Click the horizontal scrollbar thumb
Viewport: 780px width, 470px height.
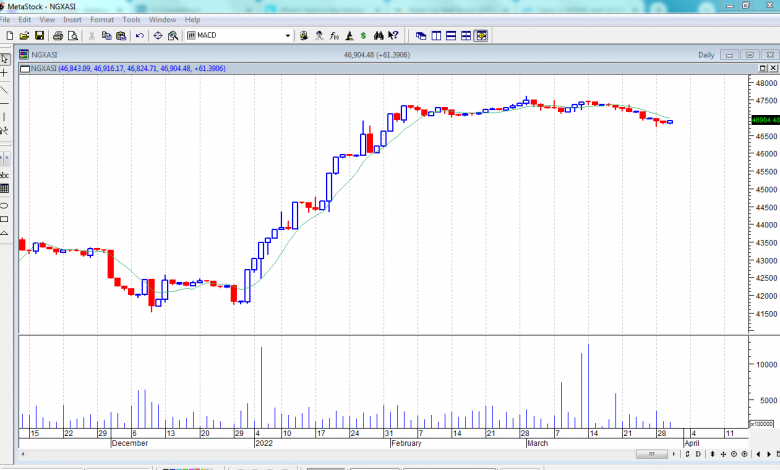(x=651, y=454)
